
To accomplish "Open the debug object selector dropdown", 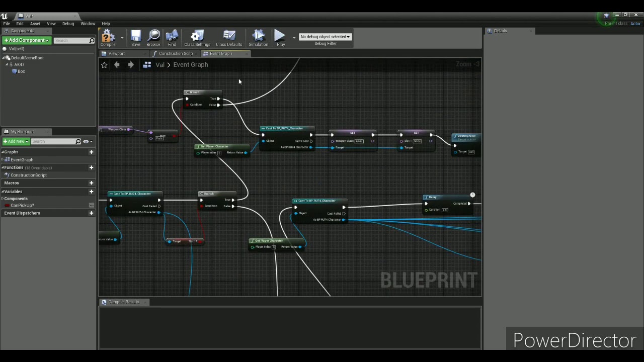I will coord(325,37).
